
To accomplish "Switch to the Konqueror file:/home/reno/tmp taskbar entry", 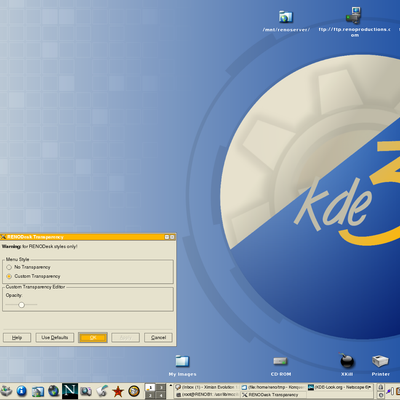I will point(273,387).
